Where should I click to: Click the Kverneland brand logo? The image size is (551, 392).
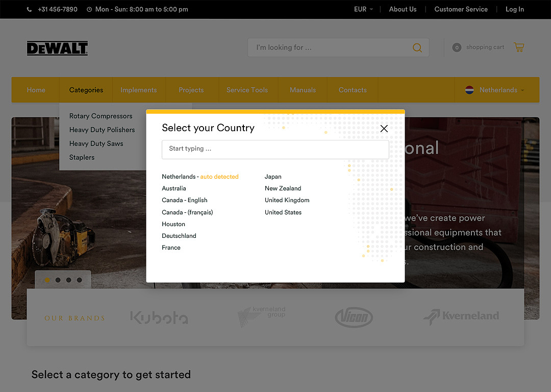tap(461, 316)
